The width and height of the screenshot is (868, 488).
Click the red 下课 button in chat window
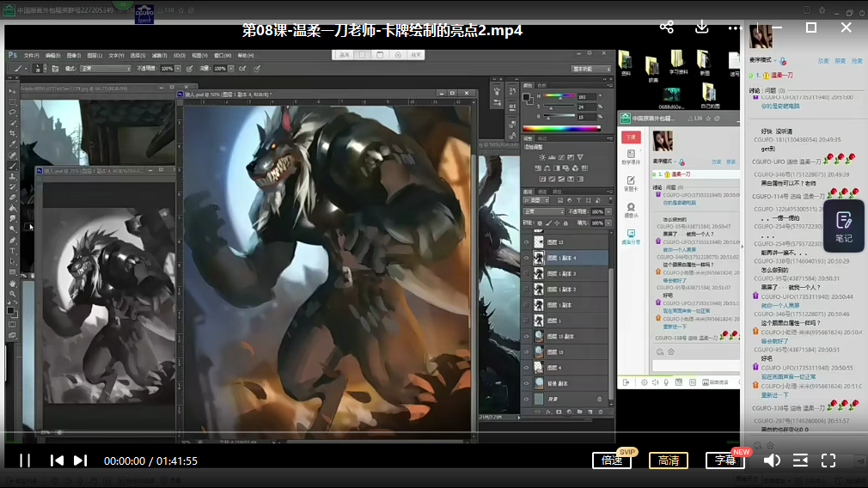[631, 137]
